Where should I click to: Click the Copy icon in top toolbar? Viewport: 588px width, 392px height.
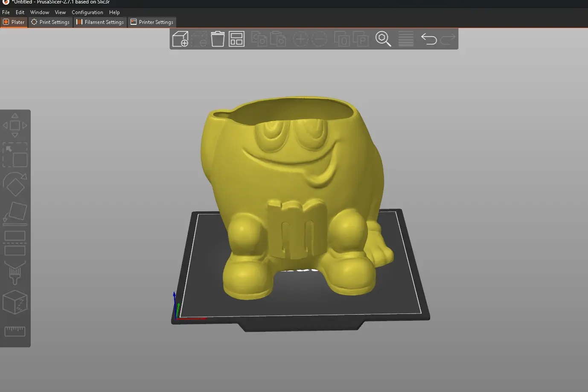(x=259, y=39)
